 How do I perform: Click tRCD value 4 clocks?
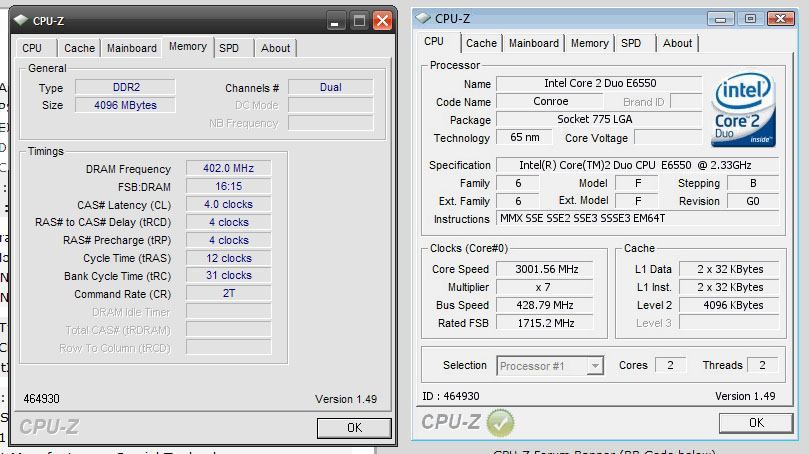point(229,222)
